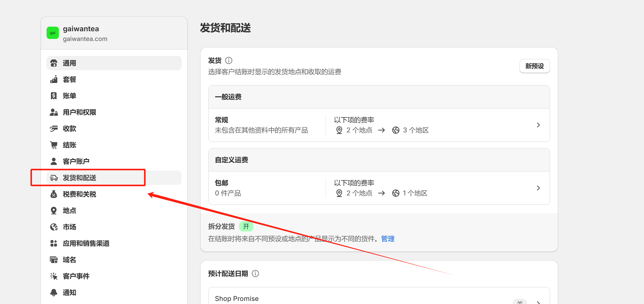Screen dimensions: 644x304
Task: Go to 应用和销售渠道 settings section
Action: pyautogui.click(x=86, y=243)
